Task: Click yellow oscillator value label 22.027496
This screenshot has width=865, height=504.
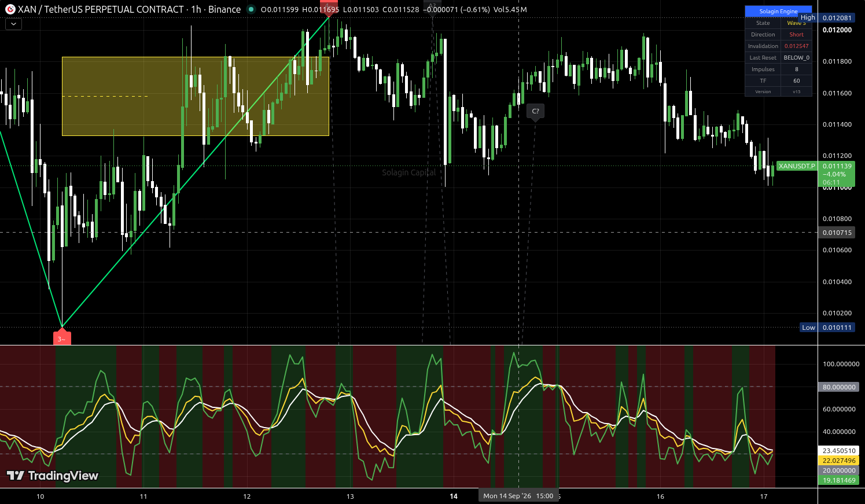Action: 839,461
